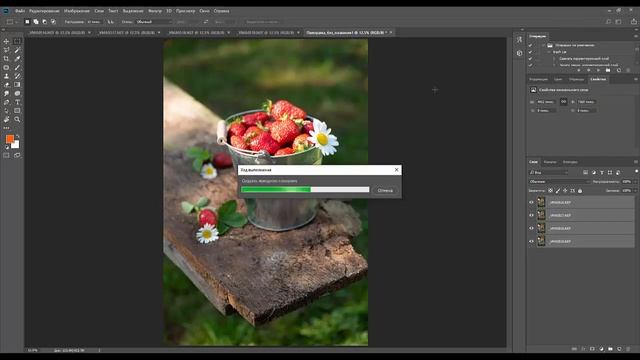
Task: Select the Hand tool
Action: point(6,120)
